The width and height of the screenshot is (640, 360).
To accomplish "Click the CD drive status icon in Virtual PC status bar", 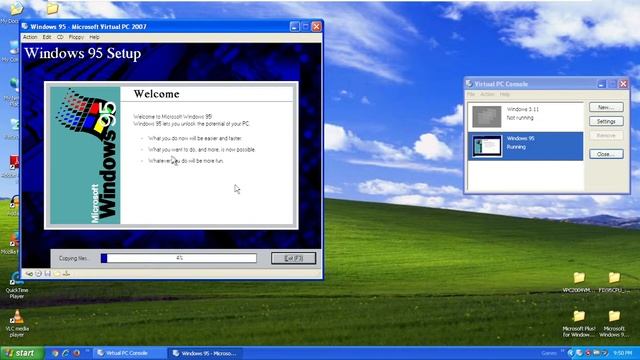I will [38, 273].
